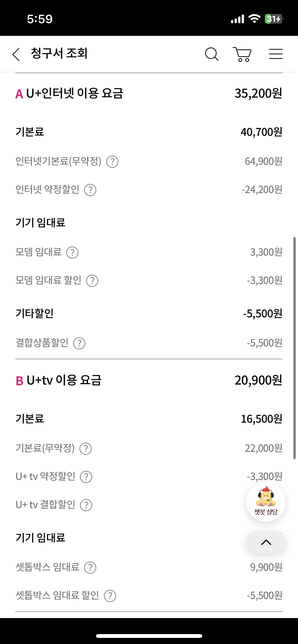The width and height of the screenshot is (298, 644).
Task: Show info for 모뎀 임대료
Action: (x=72, y=253)
